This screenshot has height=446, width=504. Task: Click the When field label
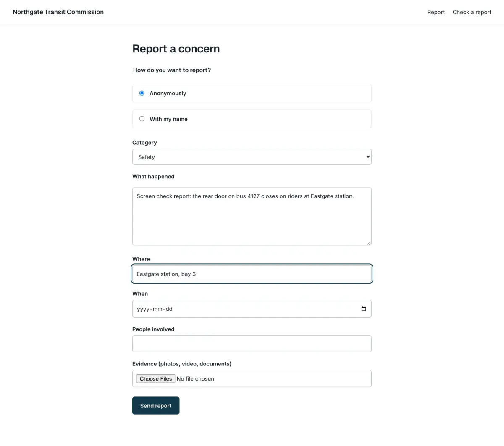140,294
